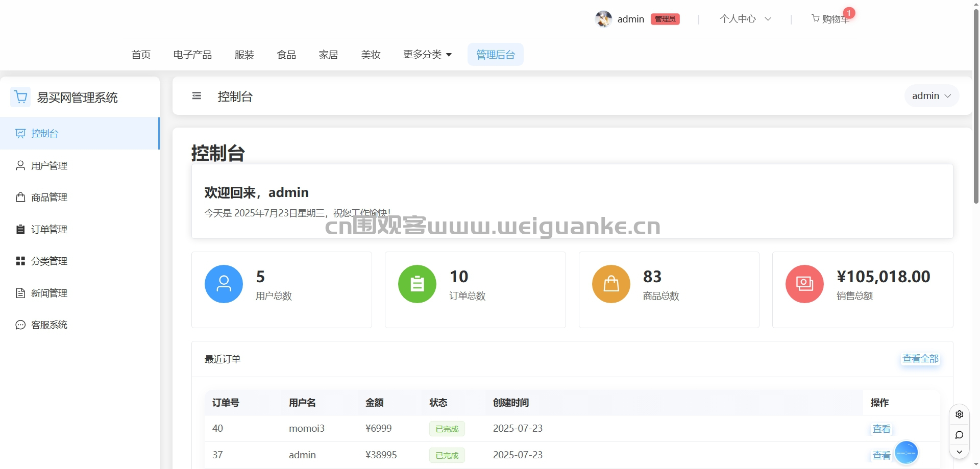This screenshot has height=469, width=980.
Task: Click the blue user total circle icon
Action: click(x=224, y=284)
